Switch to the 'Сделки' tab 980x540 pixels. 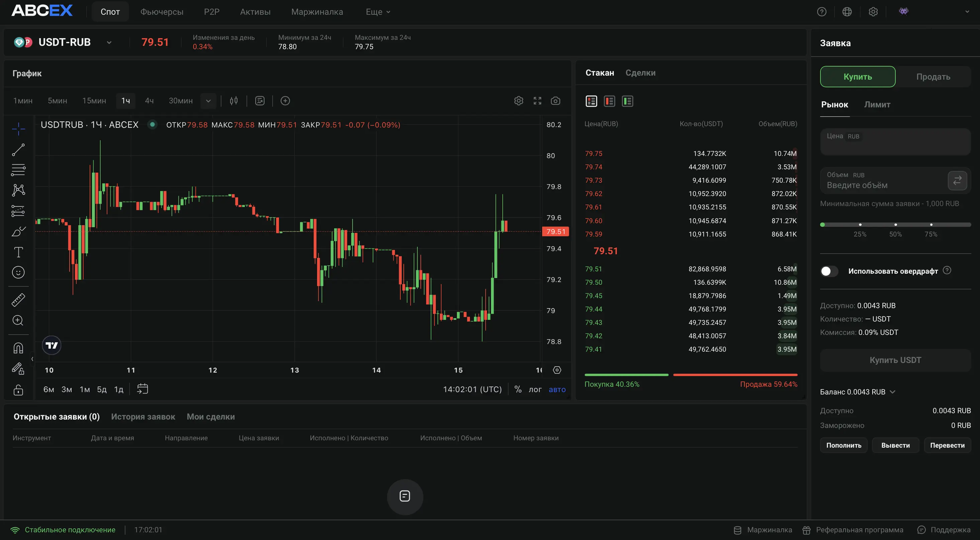[x=640, y=73]
